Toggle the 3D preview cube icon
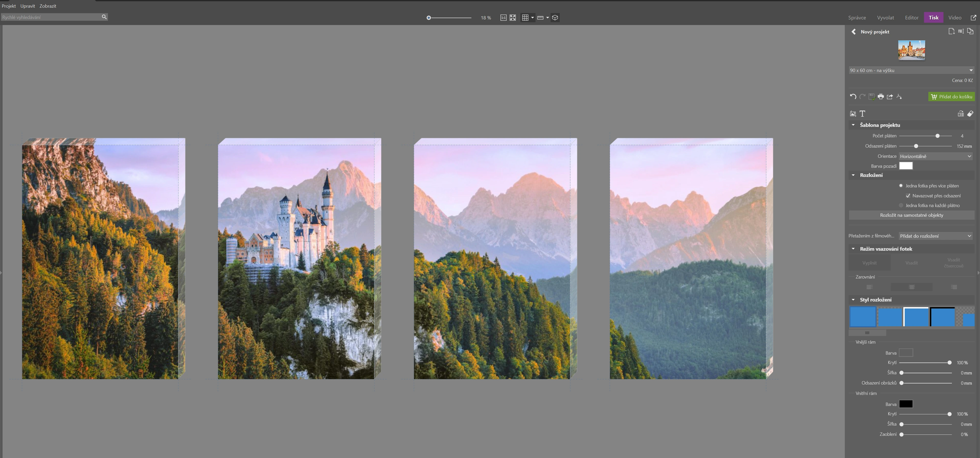 [x=555, y=17]
